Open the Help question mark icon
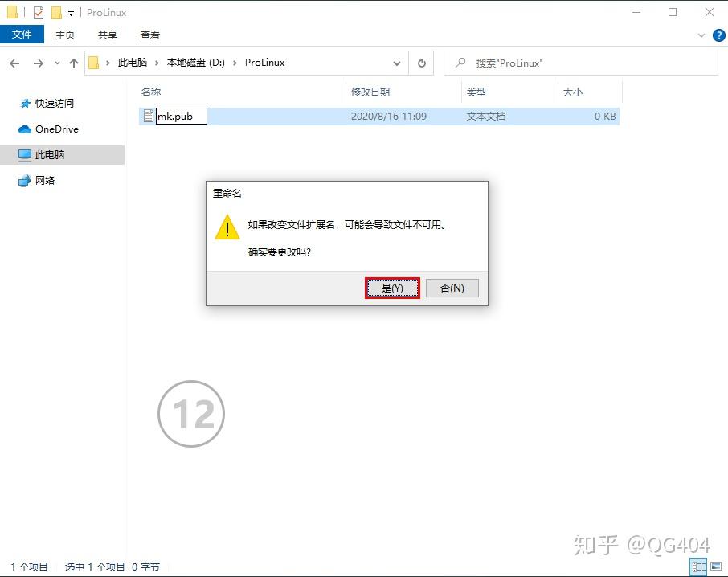Image resolution: width=728 pixels, height=577 pixels. pyautogui.click(x=719, y=35)
